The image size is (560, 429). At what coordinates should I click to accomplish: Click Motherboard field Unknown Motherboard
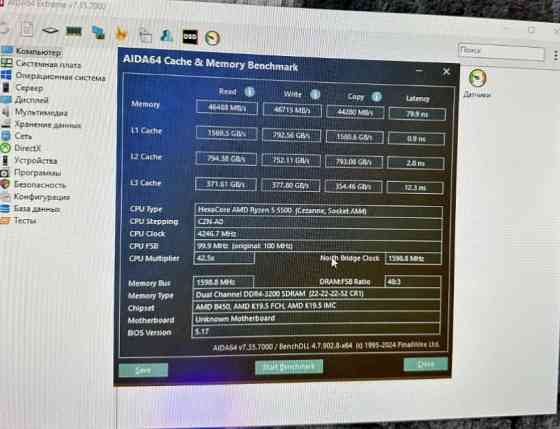coord(316,318)
